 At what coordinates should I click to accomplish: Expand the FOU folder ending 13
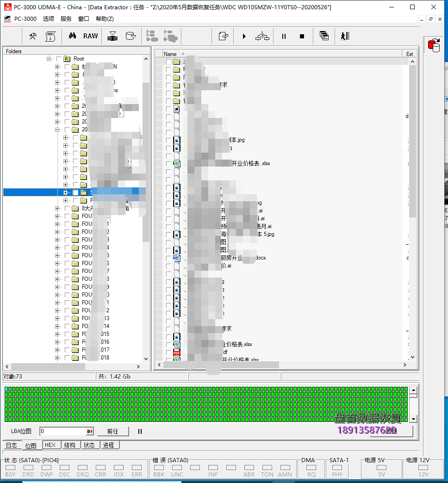(x=57, y=318)
